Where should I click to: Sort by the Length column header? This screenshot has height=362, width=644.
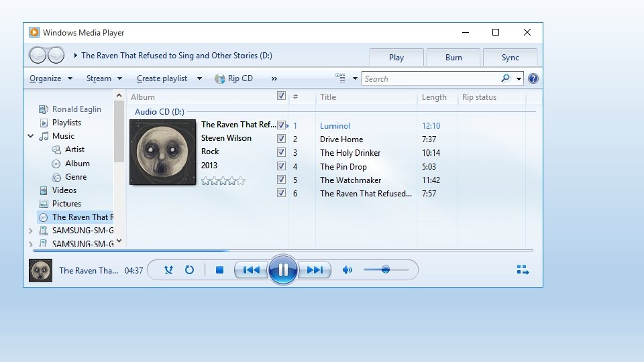pos(437,97)
